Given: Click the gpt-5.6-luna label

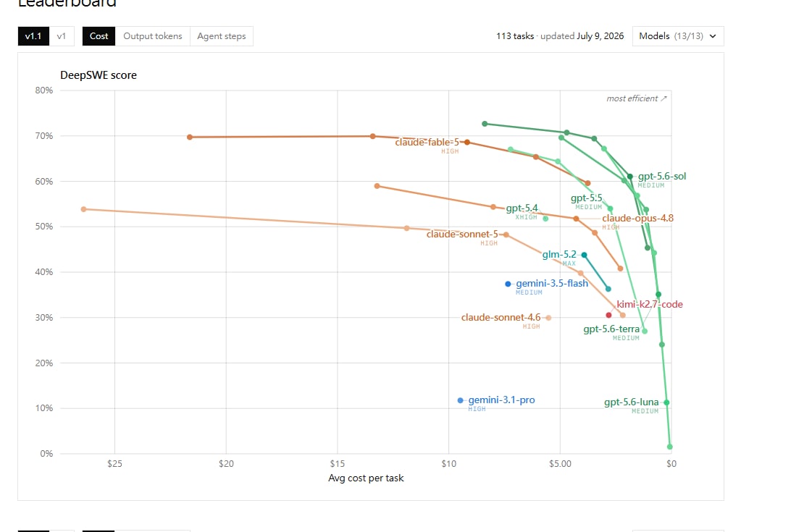Looking at the screenshot, I should [632, 402].
